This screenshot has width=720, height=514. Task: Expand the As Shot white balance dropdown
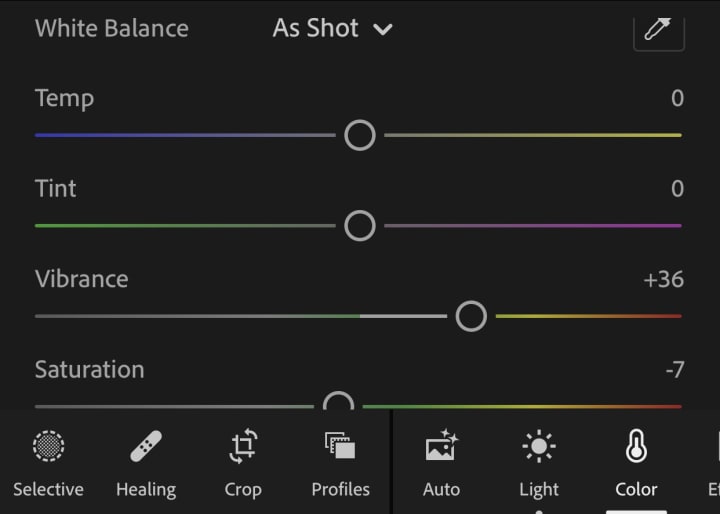point(332,28)
